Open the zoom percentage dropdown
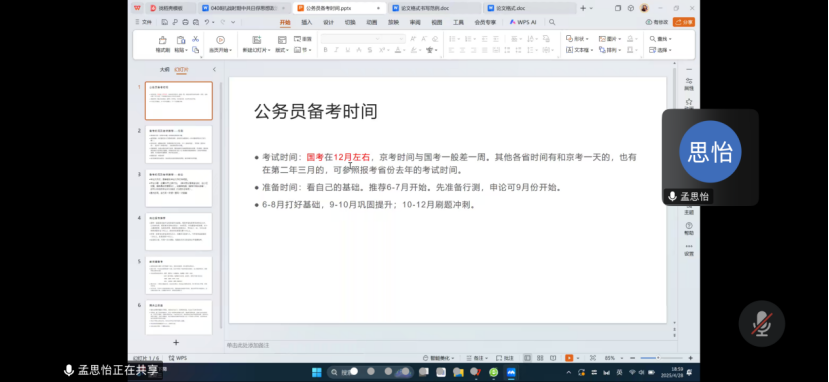Viewport: 829px width, 382px height. [x=612, y=358]
